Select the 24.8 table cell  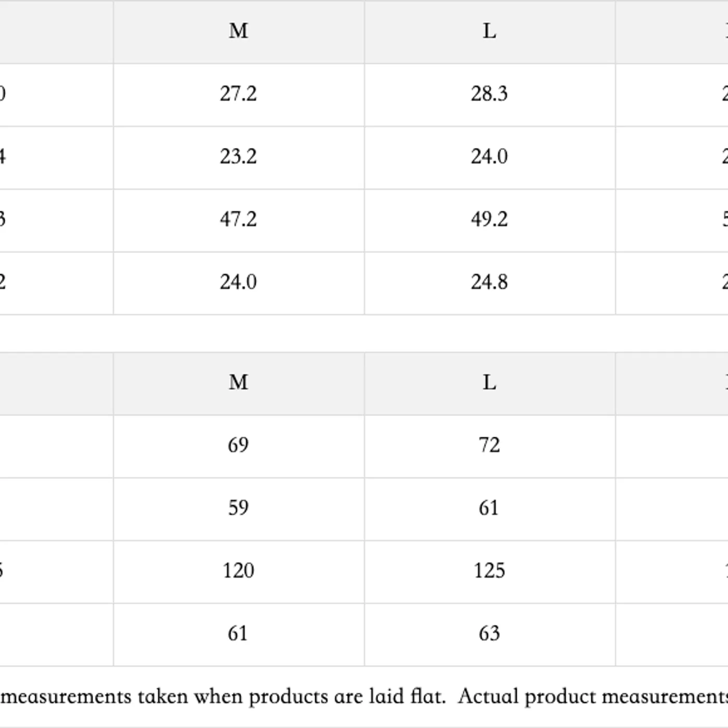click(x=489, y=282)
